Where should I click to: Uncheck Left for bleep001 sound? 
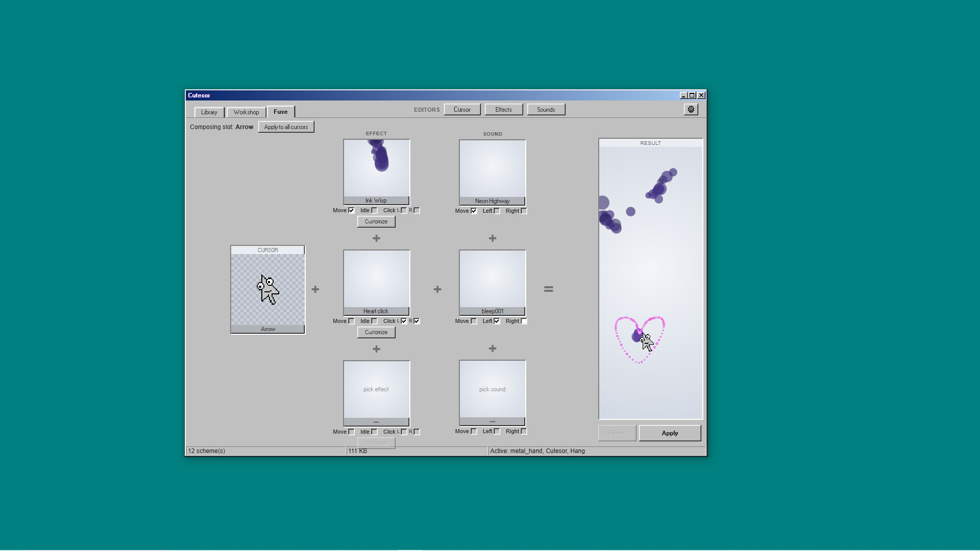click(497, 321)
